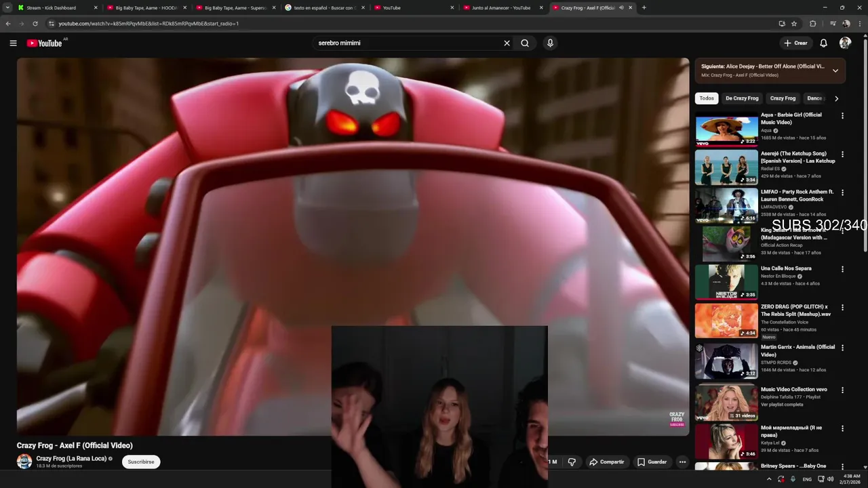Open a new browser tab

tap(644, 7)
